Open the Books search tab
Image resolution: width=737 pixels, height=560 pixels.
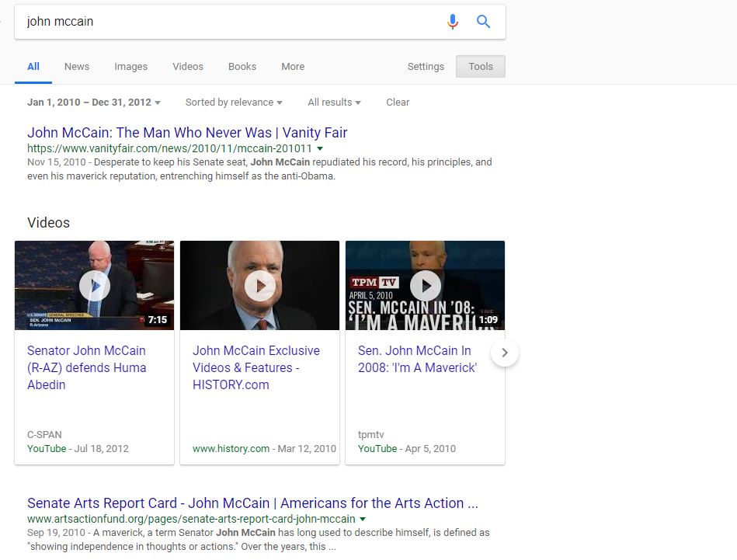tap(242, 67)
